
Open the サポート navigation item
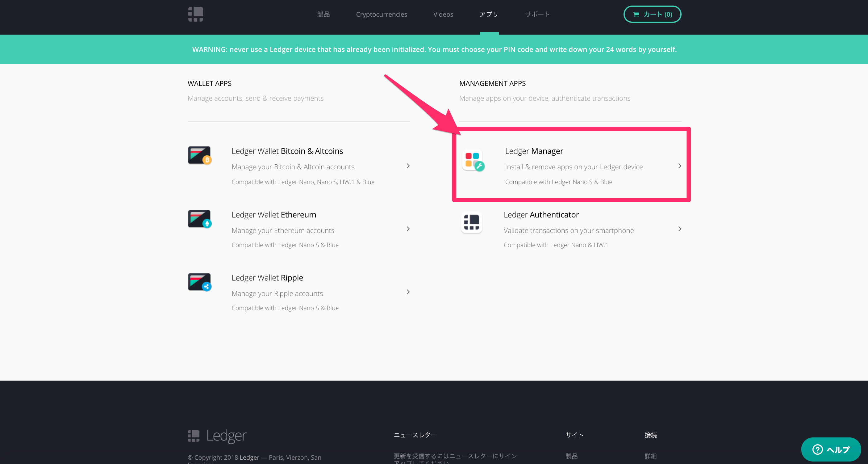(537, 14)
